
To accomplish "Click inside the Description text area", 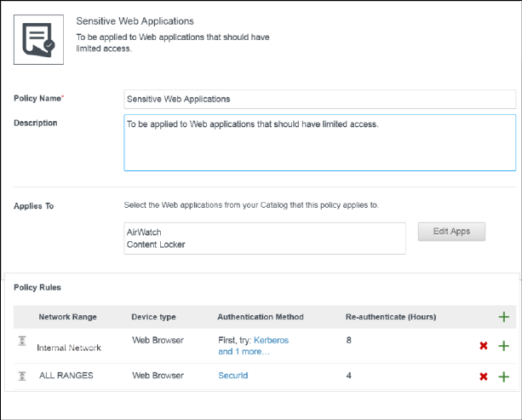I will pos(319,142).
